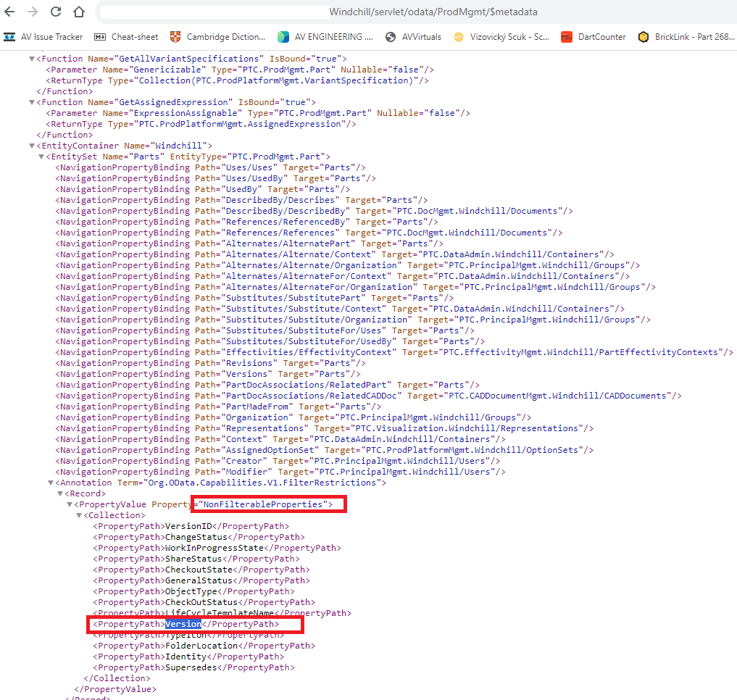
Task: Reload the metadata page
Action: coord(55,12)
